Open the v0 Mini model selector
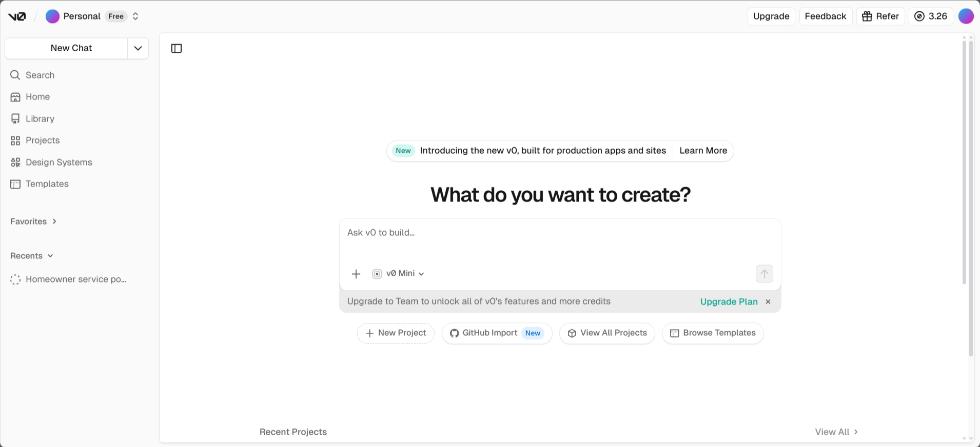Screen dimensions: 980x447 [399, 274]
